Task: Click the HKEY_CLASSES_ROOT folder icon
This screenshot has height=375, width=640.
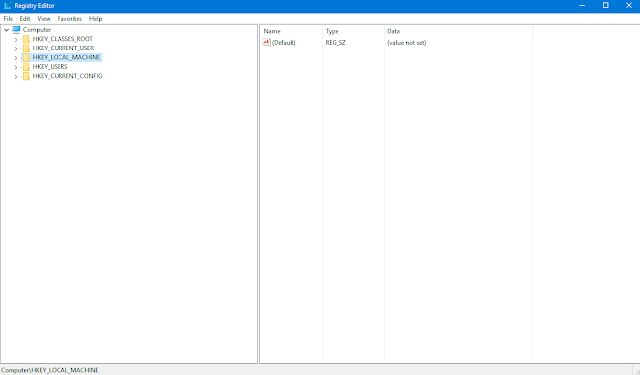Action: pyautogui.click(x=26, y=39)
